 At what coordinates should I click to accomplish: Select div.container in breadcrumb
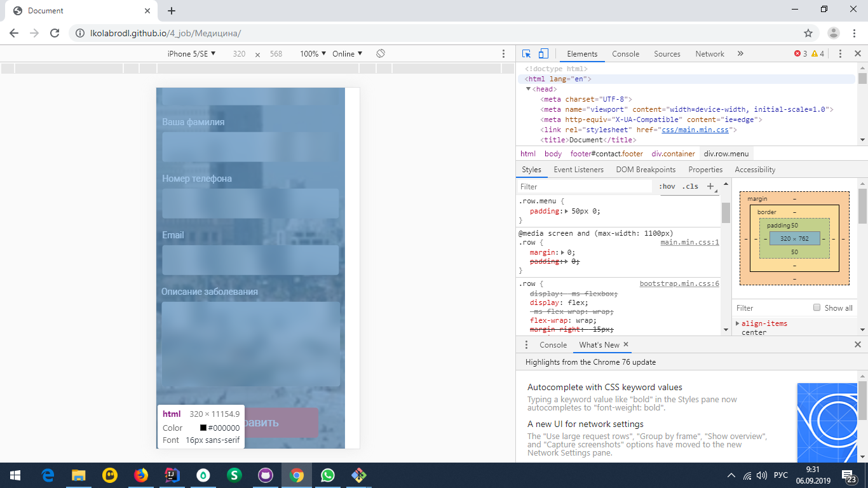tap(673, 154)
